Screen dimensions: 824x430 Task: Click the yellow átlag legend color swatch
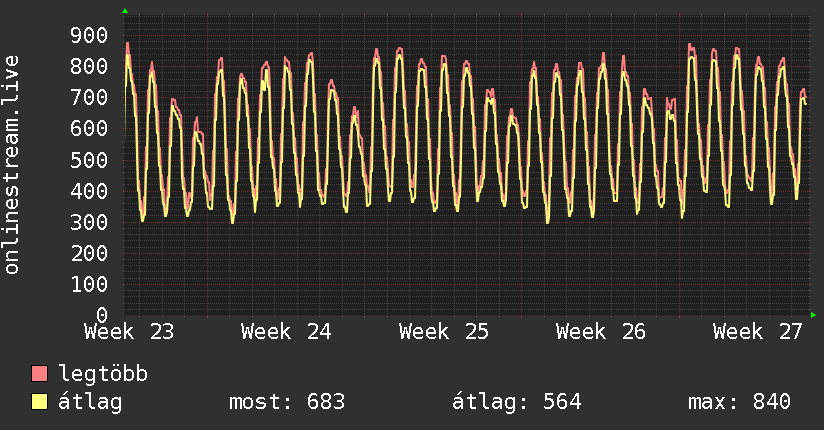(39, 402)
